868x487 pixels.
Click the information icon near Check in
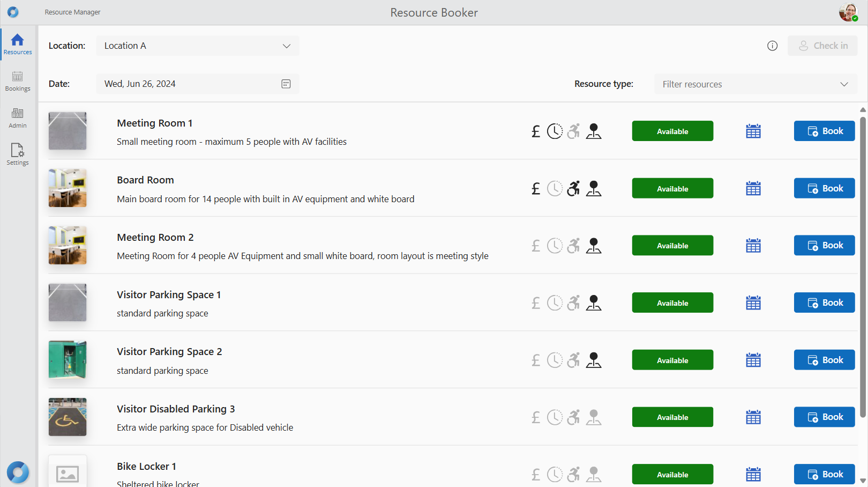(772, 46)
